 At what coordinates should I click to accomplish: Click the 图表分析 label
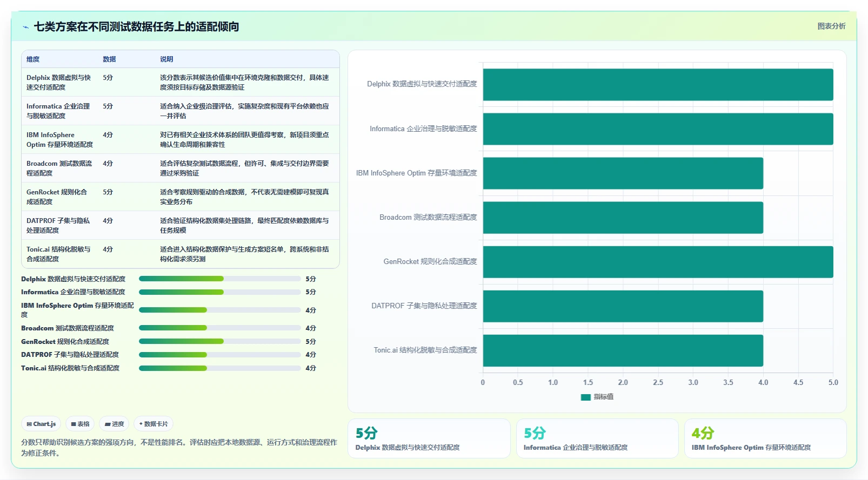pos(831,26)
